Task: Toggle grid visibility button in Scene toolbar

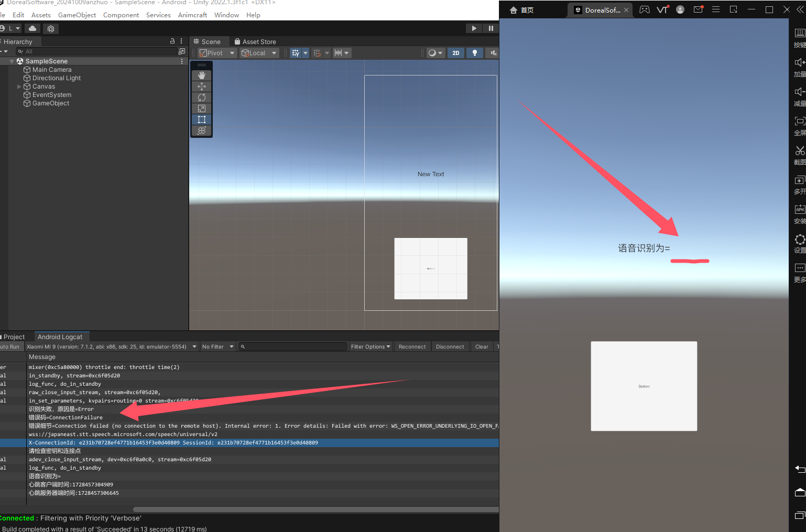Action: (x=296, y=53)
